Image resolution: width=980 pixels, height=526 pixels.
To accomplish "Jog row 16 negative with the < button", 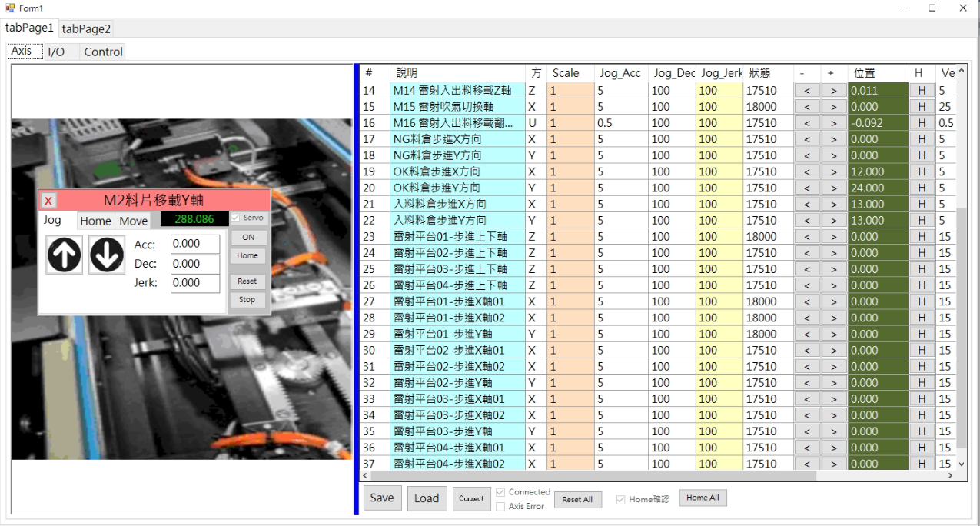I will point(806,123).
